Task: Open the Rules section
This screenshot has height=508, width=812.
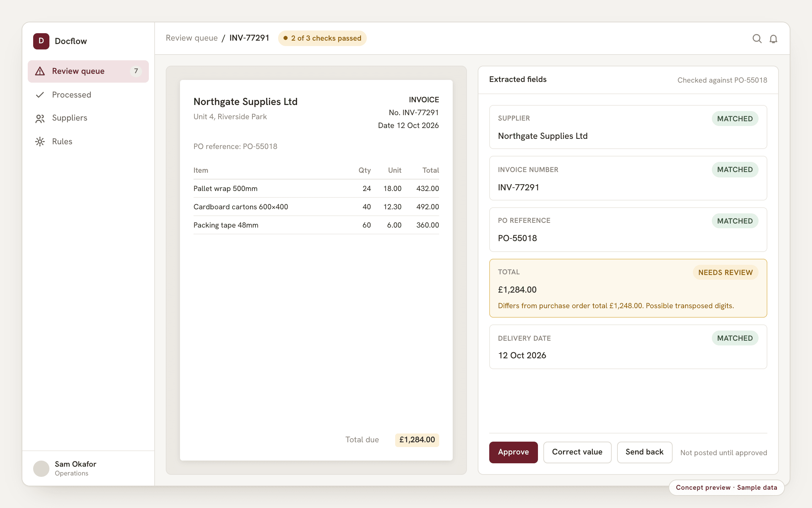Action: point(88,142)
